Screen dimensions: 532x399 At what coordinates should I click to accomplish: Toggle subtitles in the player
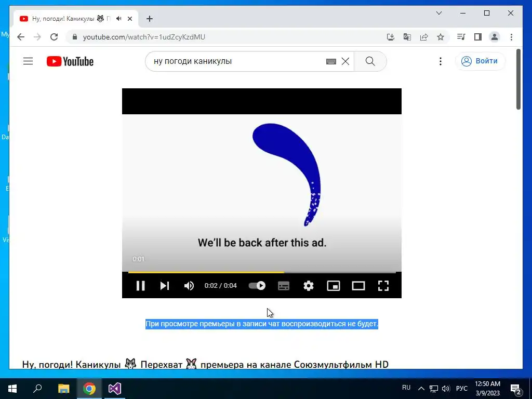284,286
